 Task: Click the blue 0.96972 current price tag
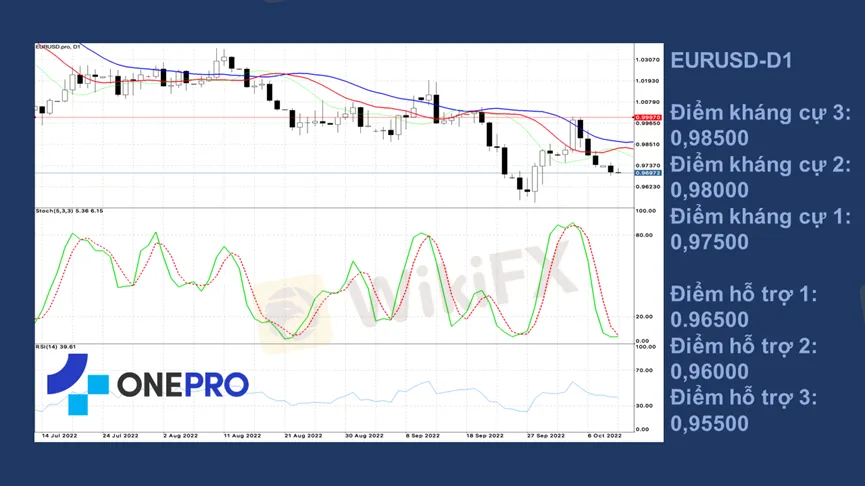click(x=648, y=173)
